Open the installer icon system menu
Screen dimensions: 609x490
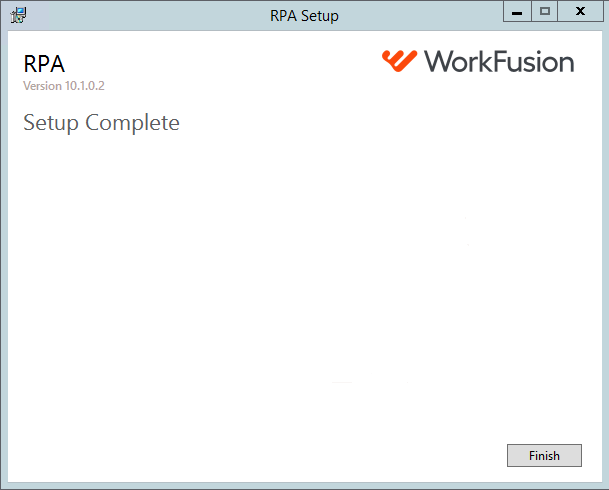point(18,15)
